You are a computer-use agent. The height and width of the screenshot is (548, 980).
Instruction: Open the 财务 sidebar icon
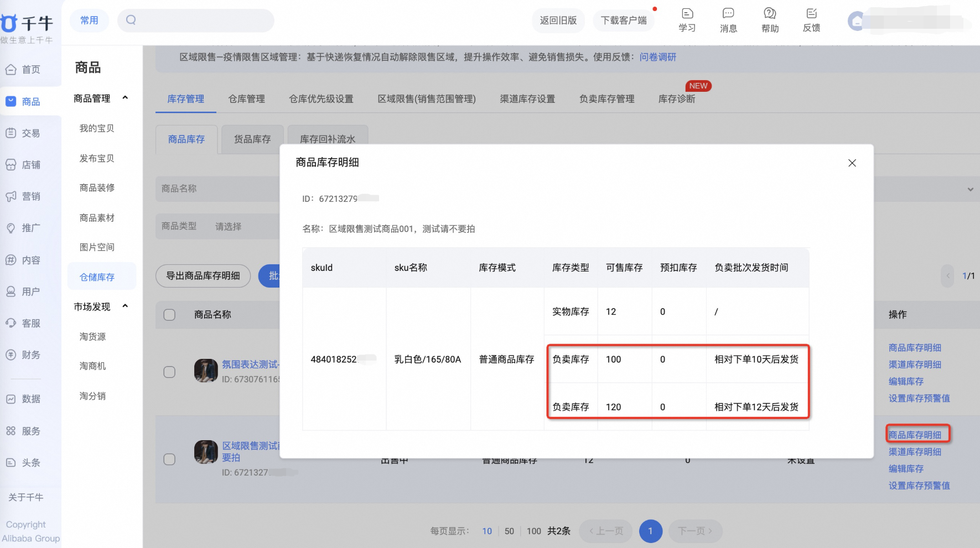click(11, 355)
